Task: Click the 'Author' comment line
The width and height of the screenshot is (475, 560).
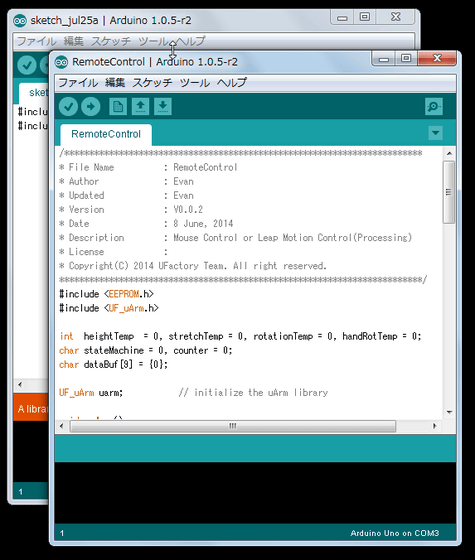Action: coord(126,181)
